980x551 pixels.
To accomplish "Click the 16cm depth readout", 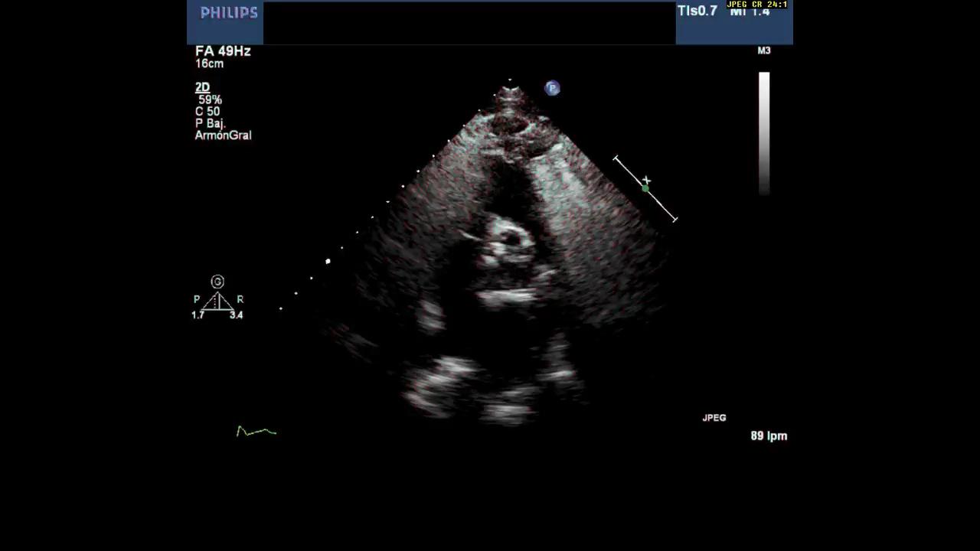I will (x=209, y=64).
